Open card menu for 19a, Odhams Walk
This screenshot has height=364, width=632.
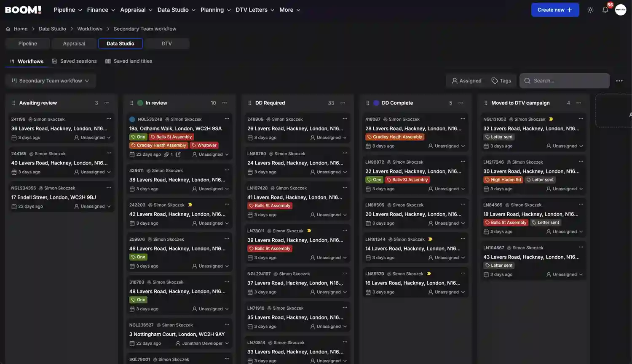pyautogui.click(x=227, y=119)
